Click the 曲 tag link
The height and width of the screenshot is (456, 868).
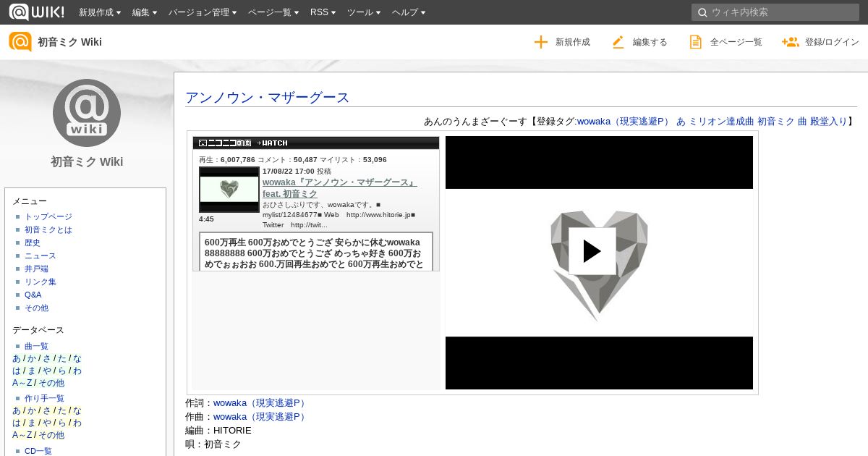click(x=802, y=122)
